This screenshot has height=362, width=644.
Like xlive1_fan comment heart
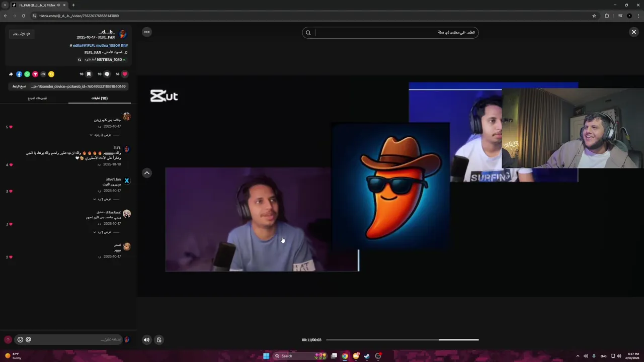[x=11, y=191]
